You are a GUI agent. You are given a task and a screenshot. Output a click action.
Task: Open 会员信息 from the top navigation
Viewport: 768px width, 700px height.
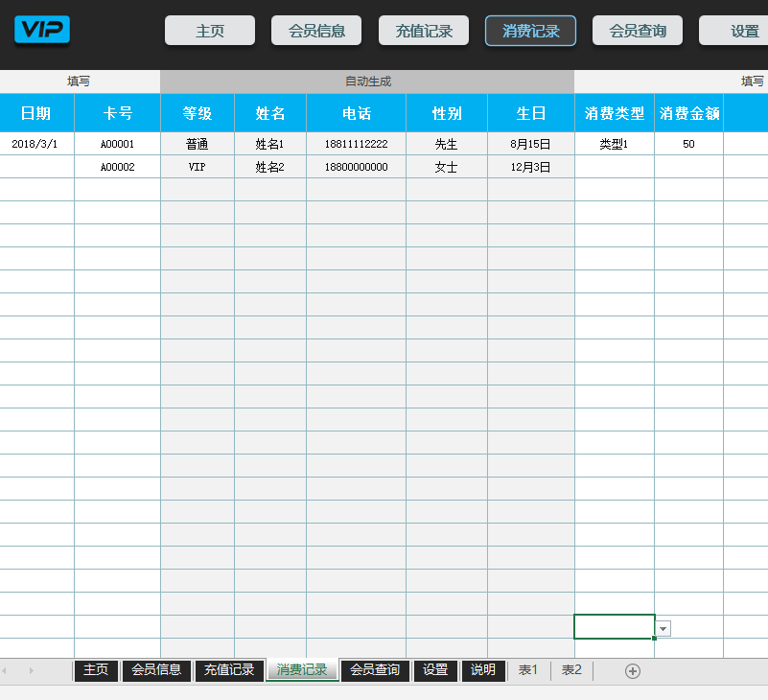click(x=316, y=30)
